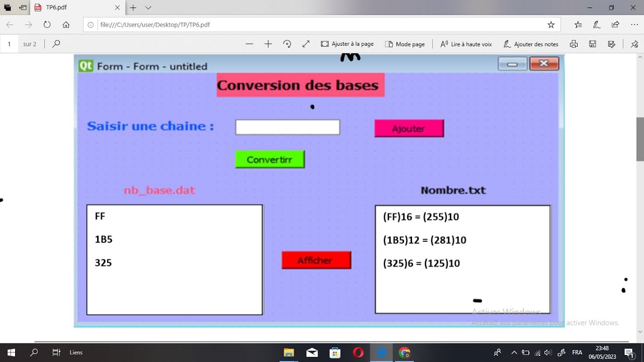The width and height of the screenshot is (644, 362).
Task: Click the PDF page number field
Action: click(x=10, y=44)
